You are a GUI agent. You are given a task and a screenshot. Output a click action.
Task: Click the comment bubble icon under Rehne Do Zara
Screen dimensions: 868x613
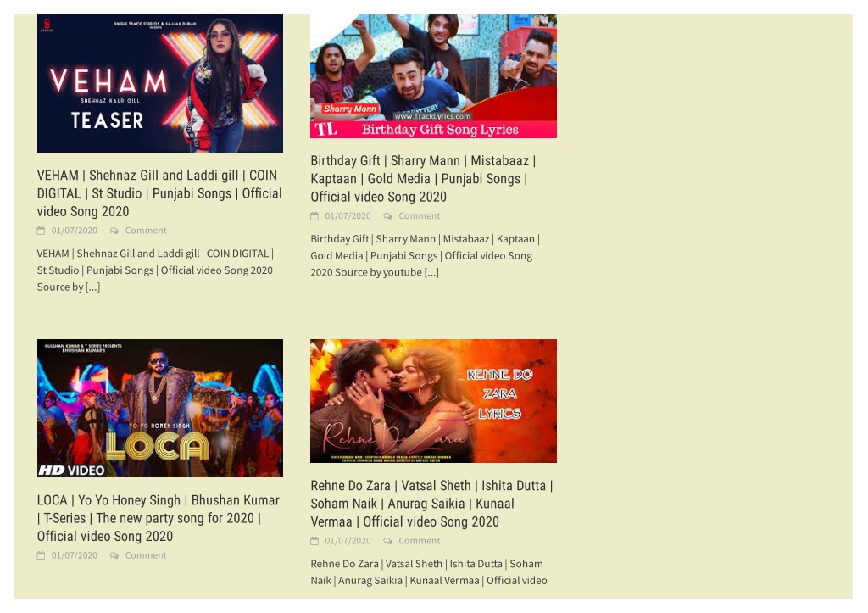point(387,542)
